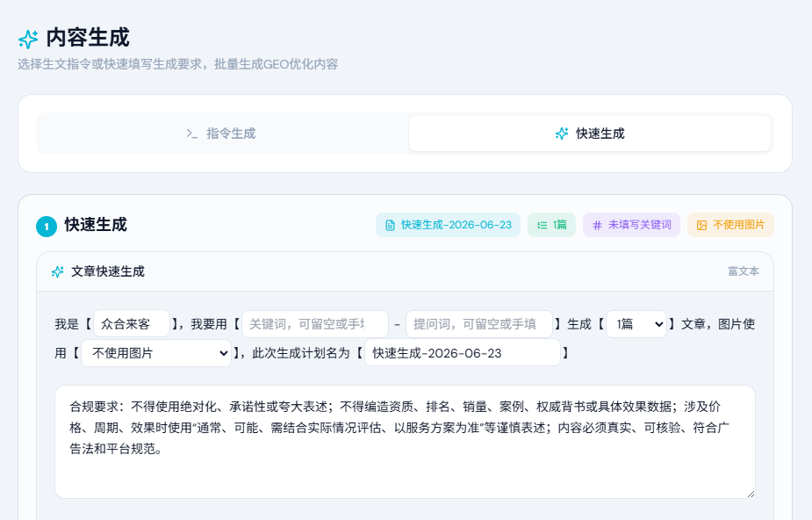Click the text 此次生成计划名为

(301, 353)
